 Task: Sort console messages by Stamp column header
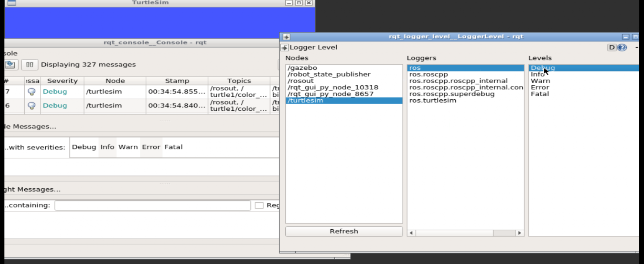tap(177, 81)
